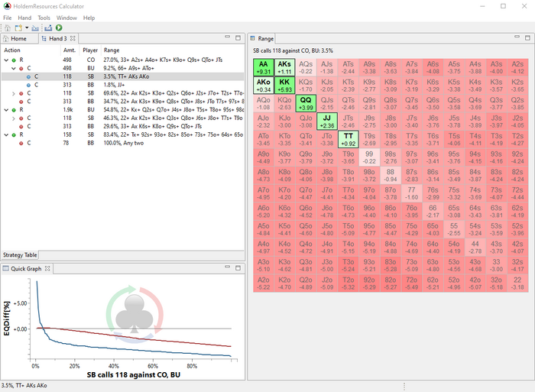Collapse the BU call 498 tree node

(x=13, y=68)
